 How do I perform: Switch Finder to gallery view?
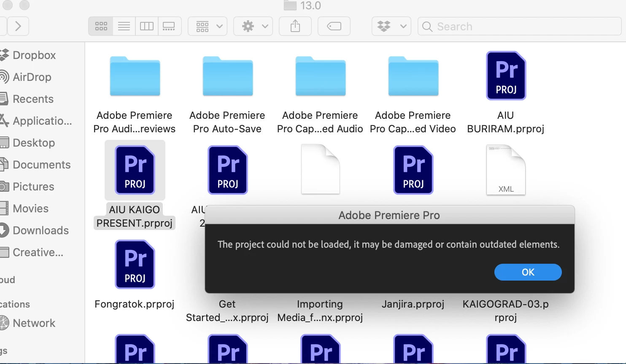pos(170,27)
